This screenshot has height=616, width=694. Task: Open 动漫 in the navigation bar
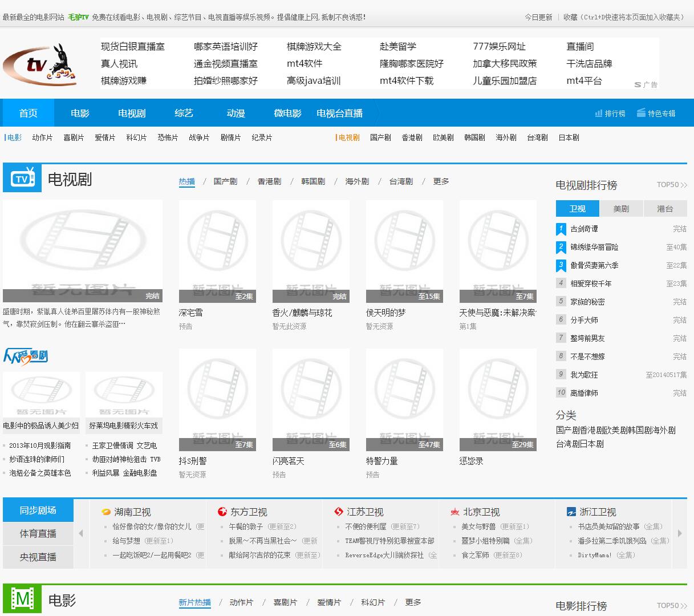(236, 113)
